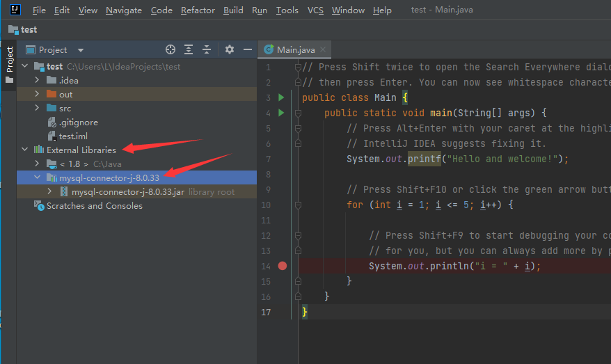Image resolution: width=611 pixels, height=364 pixels.
Task: Click the Collapse All icon
Action: tap(207, 49)
